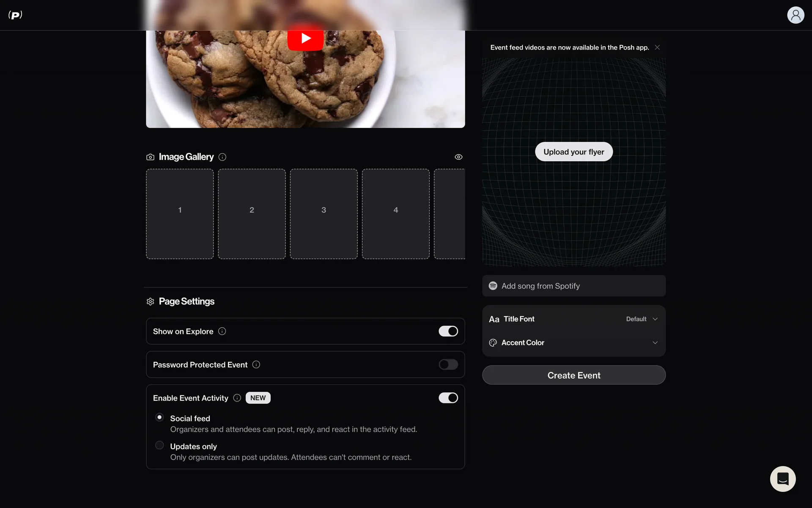
Task: Dismiss the event feed videos notice
Action: pyautogui.click(x=657, y=47)
